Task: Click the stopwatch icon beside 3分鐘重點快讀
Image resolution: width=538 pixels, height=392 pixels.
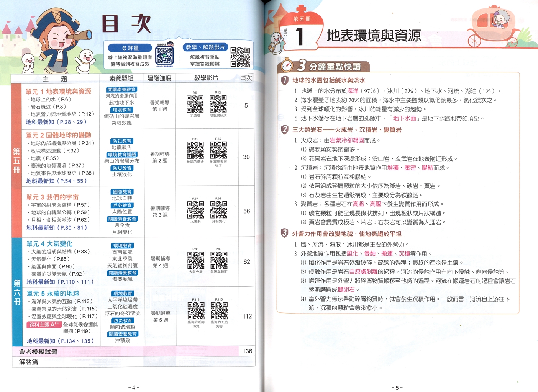Action: coord(287,65)
